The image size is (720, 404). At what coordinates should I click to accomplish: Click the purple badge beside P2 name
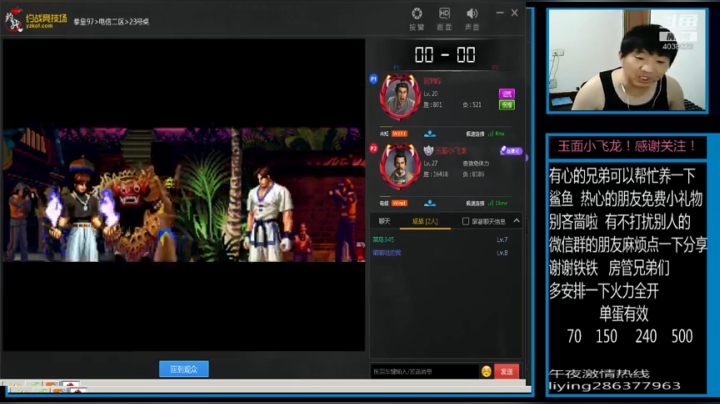click(511, 151)
